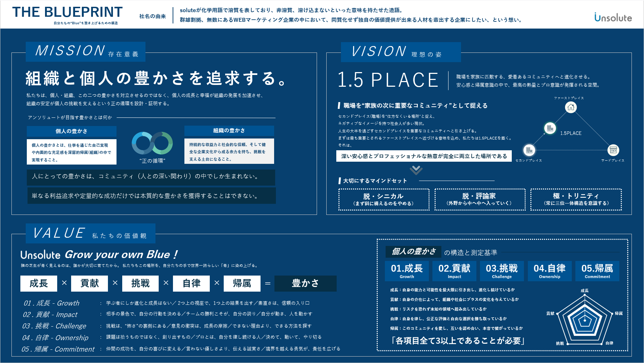Select the 脱・評論家 mindset box
Viewport: 644px width, 363px height.
(480, 200)
